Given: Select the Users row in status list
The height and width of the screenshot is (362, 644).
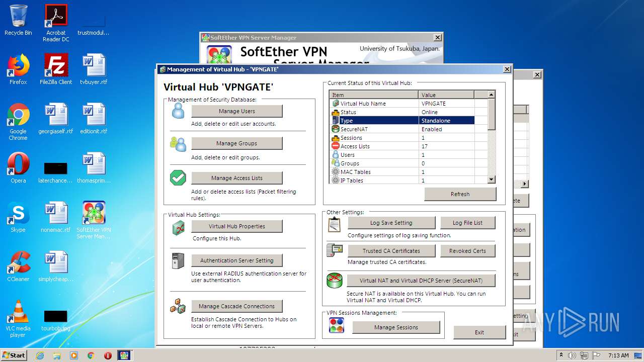Looking at the screenshot, I should pyautogui.click(x=409, y=155).
